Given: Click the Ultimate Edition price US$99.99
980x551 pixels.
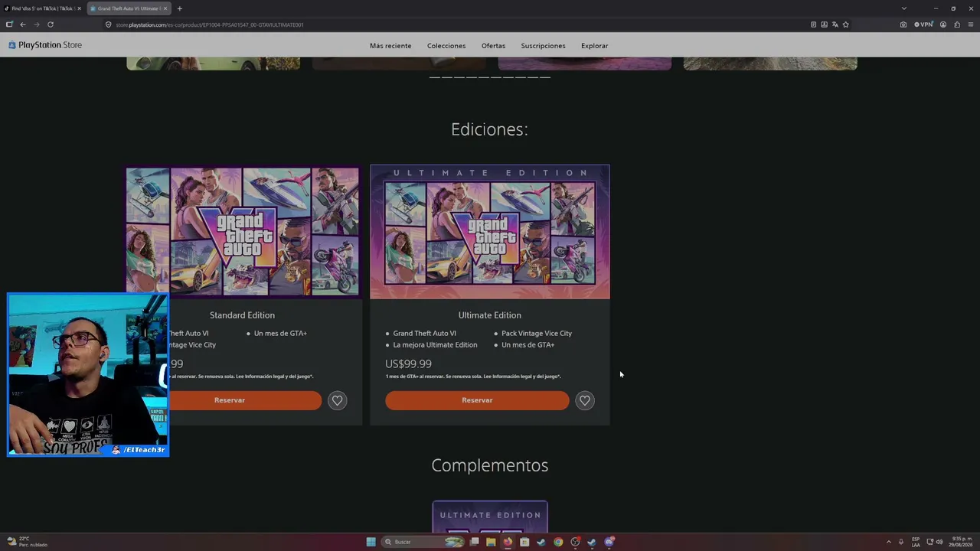Looking at the screenshot, I should click(x=408, y=364).
